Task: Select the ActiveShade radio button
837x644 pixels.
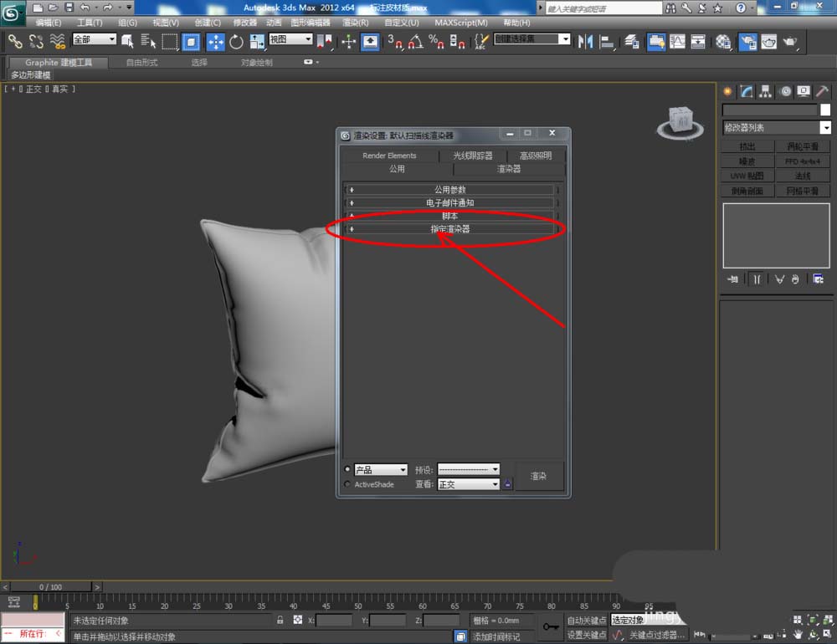Action: pyautogui.click(x=347, y=484)
